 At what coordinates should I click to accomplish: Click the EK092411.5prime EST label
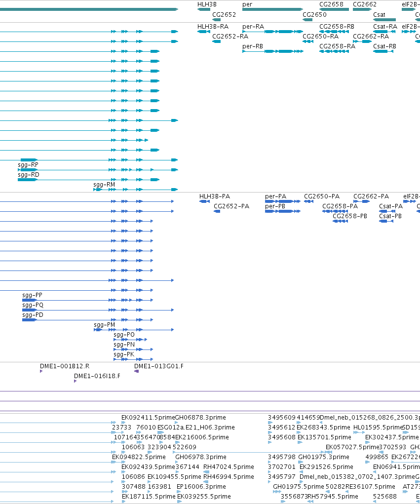point(148,418)
